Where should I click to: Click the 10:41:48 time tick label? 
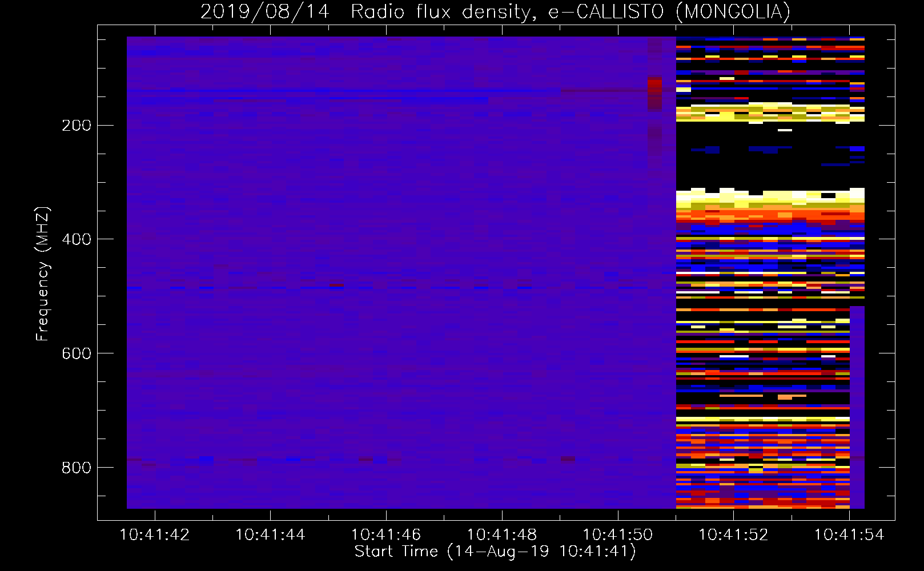[502, 535]
